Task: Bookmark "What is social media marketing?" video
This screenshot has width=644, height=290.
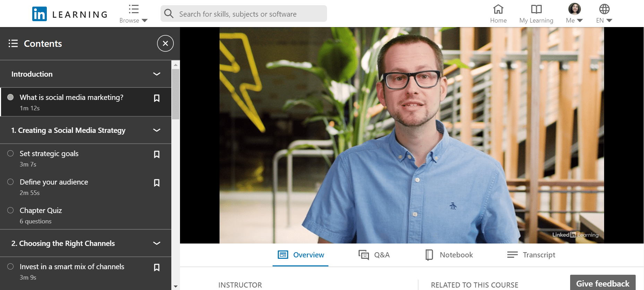Action: click(x=157, y=98)
